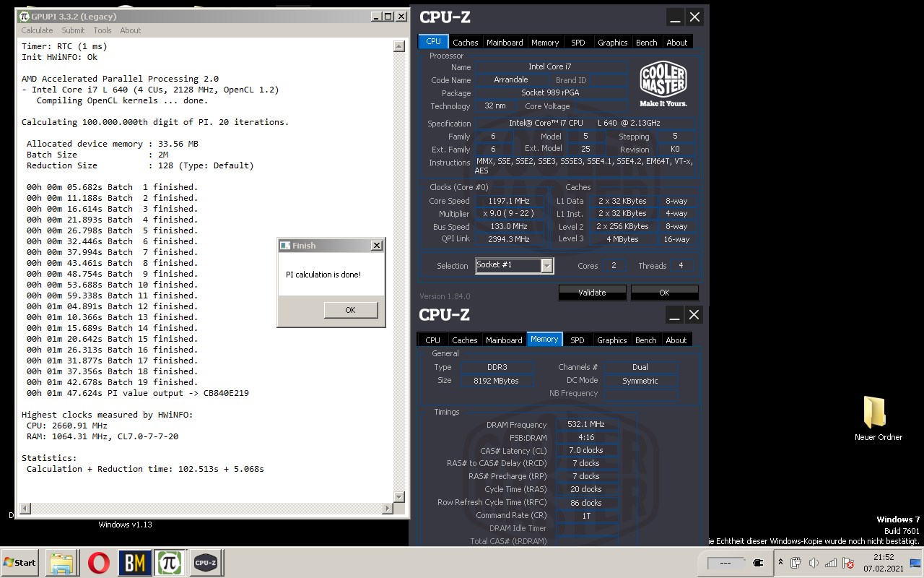Click the Finish dialog title icon
Viewport: 924px width, 578px height.
284,246
